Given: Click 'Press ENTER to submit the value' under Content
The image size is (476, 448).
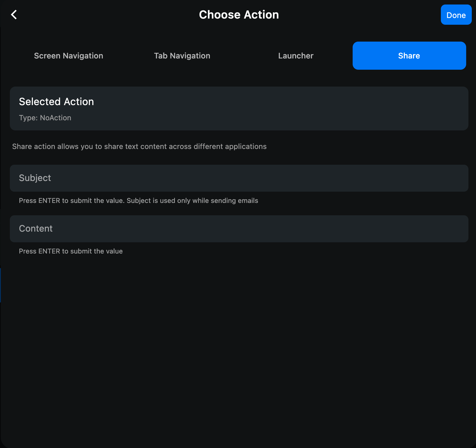Looking at the screenshot, I should pos(71,251).
